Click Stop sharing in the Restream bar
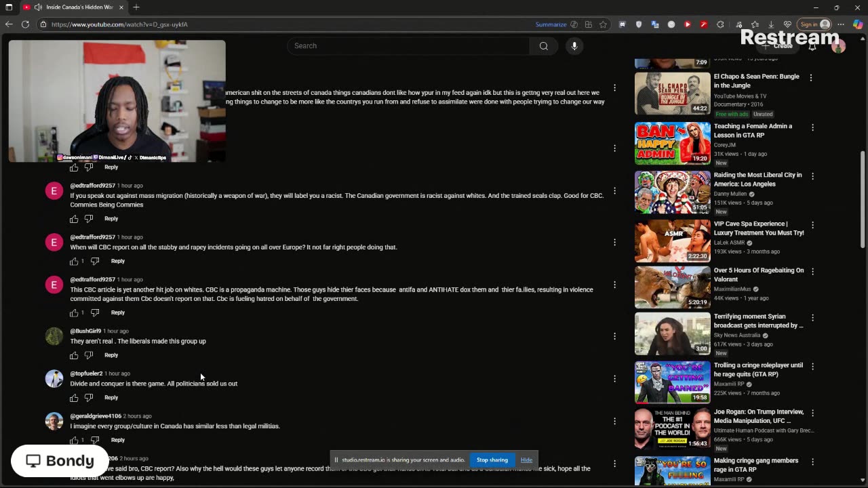868x488 pixels. point(492,460)
